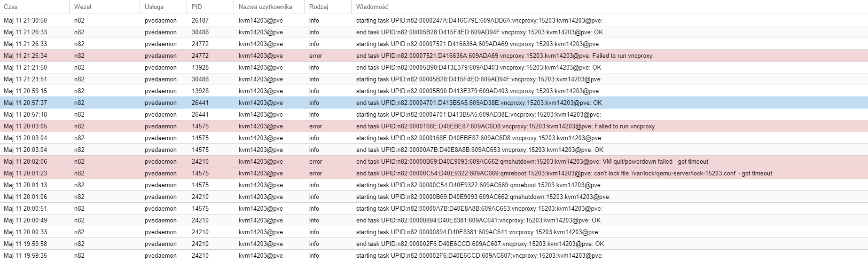This screenshot has width=868, height=261.
Task: Select the 20:59:15 starting task row
Action: pyautogui.click(x=478, y=91)
